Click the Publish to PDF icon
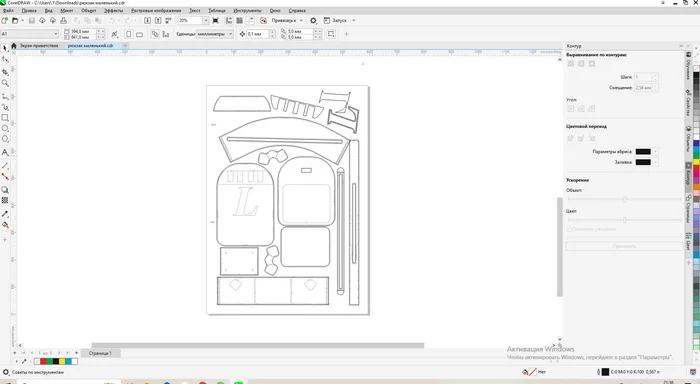This screenshot has height=384, width=700. pyautogui.click(x=168, y=21)
